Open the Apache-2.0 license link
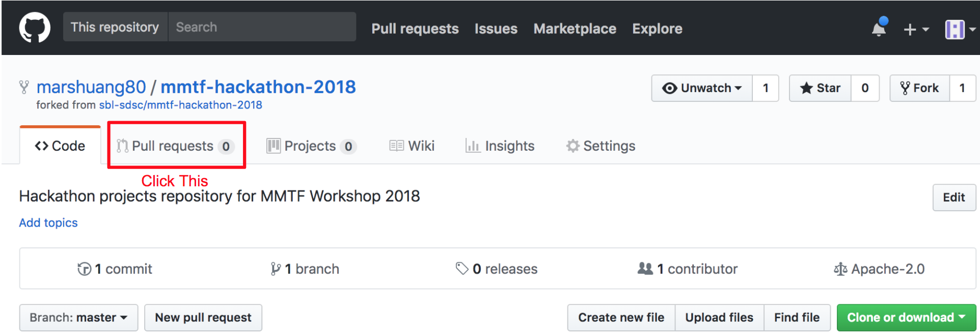 [x=879, y=269]
